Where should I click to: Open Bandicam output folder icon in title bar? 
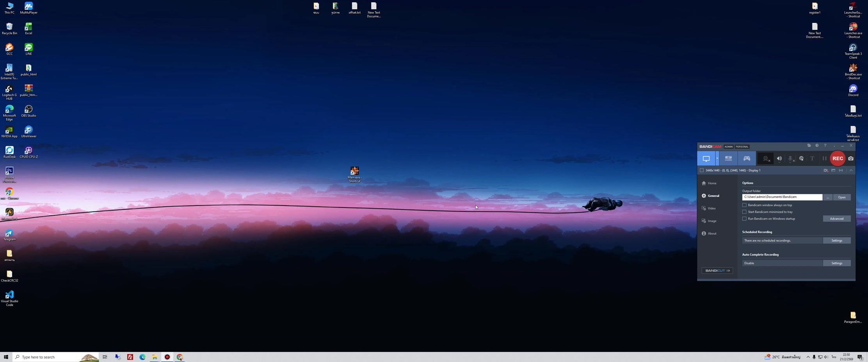[809, 146]
